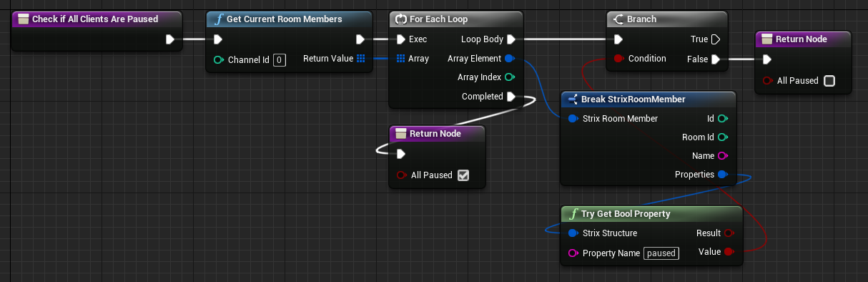Click the Completed exec output pin
This screenshot has width=868, height=282.
coord(511,97)
